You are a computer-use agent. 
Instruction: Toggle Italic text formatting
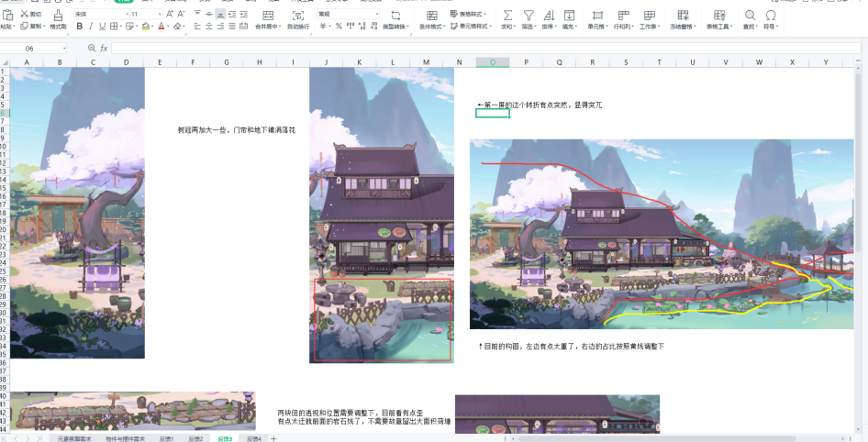pos(91,26)
